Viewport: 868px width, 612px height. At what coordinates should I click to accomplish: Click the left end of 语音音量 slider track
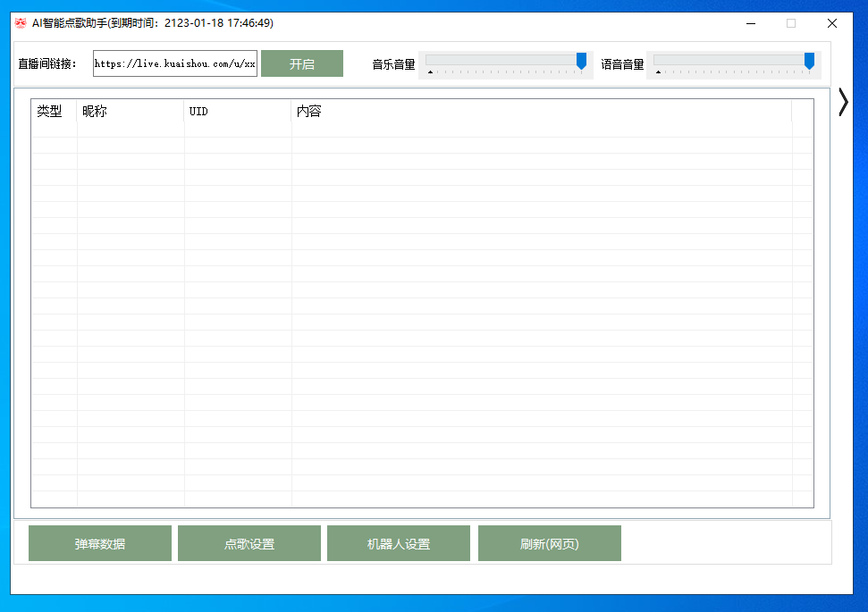coord(659,60)
